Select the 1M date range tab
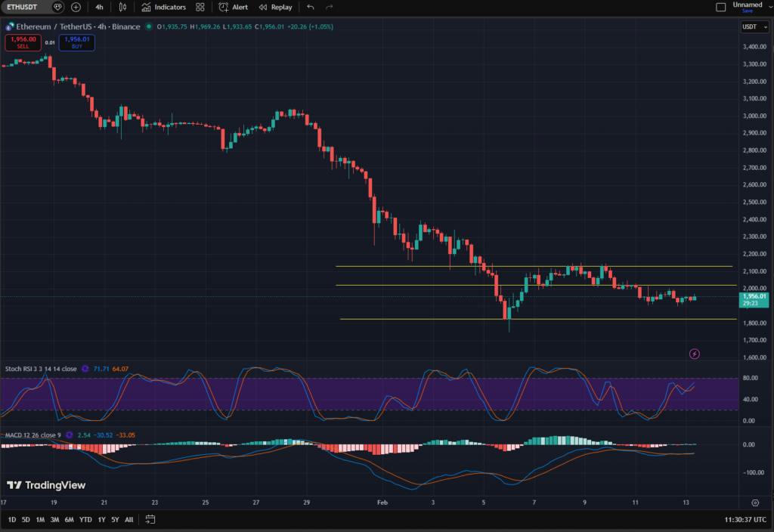This screenshot has width=774, height=532. (x=40, y=520)
